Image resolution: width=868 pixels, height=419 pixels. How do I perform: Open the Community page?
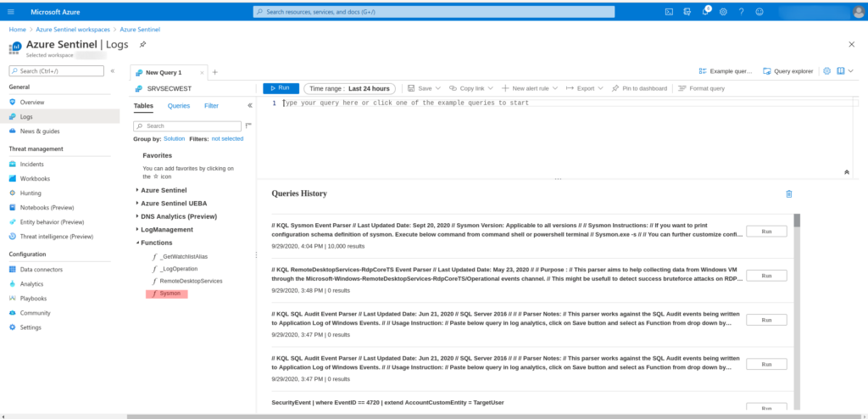[35, 313]
